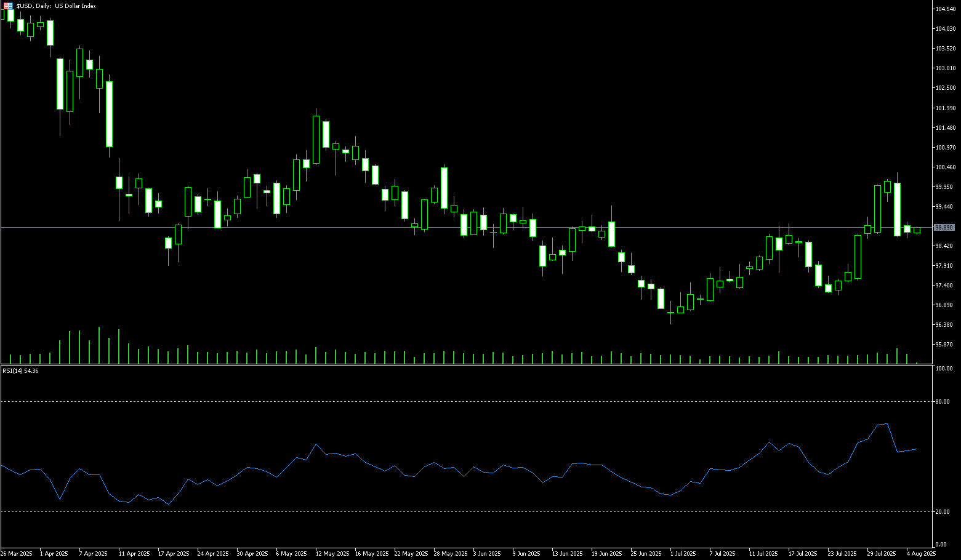The width and height of the screenshot is (961, 560).
Task: Click the 102.500 price axis label
Action: 945,87
